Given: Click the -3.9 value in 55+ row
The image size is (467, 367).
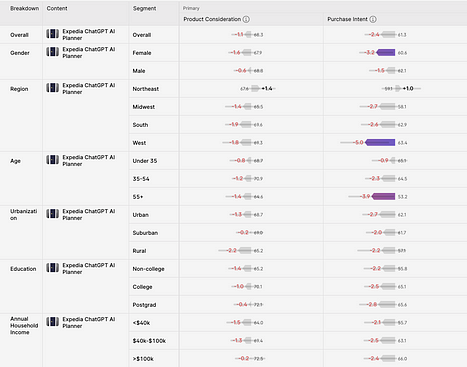Looking at the screenshot, I should click(366, 197).
